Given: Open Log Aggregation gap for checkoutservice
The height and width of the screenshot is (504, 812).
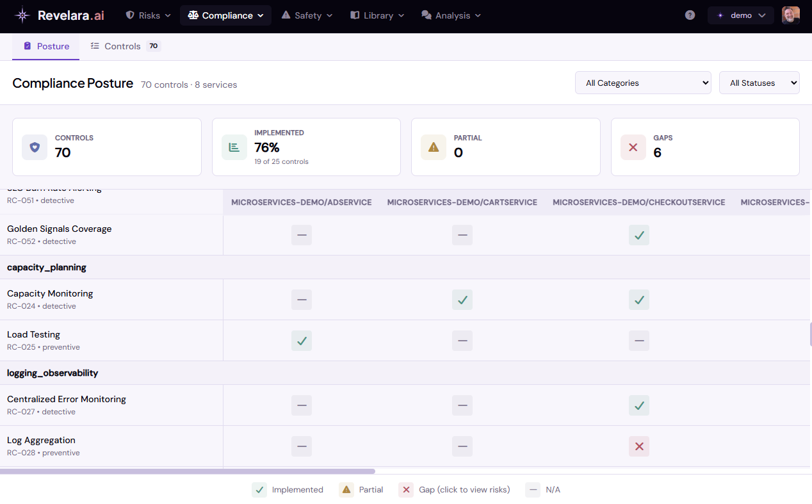Looking at the screenshot, I should point(639,446).
